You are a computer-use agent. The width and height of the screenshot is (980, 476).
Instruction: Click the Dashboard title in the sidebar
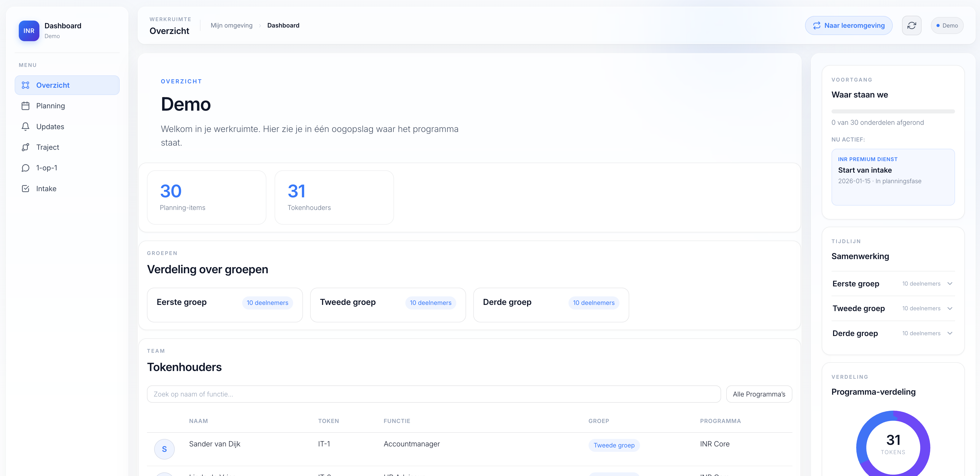pyautogui.click(x=63, y=25)
